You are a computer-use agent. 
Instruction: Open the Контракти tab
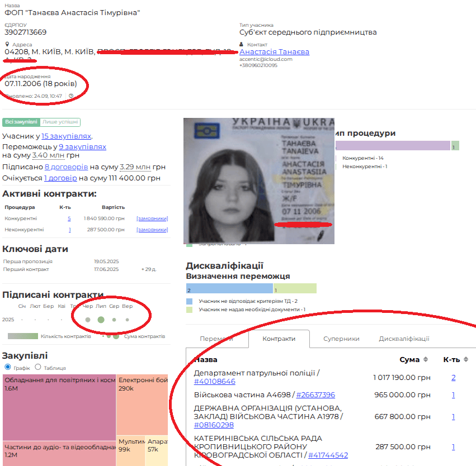(x=279, y=339)
